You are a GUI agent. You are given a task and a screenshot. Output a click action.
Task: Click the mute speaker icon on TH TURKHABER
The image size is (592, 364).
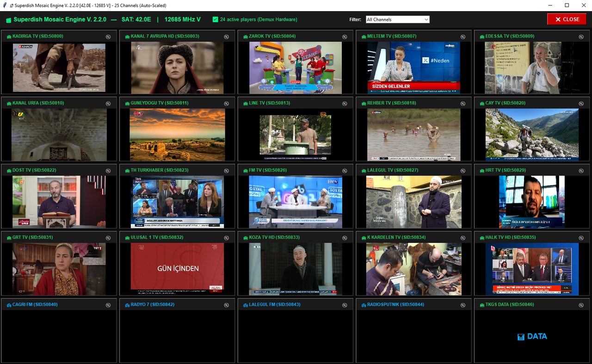click(x=227, y=170)
